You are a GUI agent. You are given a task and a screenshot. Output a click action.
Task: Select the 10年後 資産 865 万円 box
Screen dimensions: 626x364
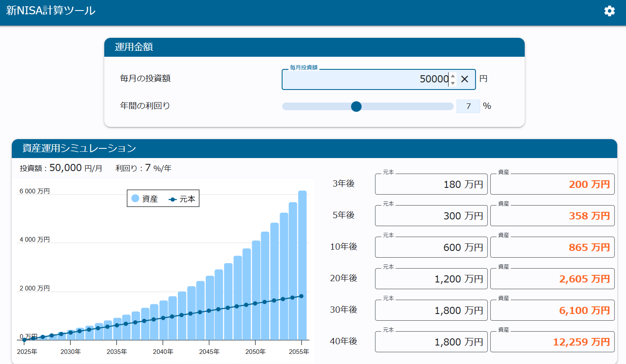point(552,248)
